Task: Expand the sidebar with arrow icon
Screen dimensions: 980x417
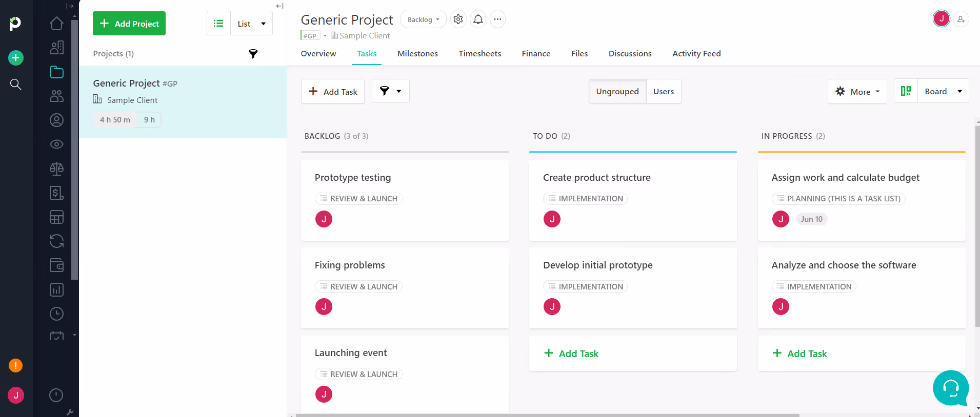Action: point(70,6)
